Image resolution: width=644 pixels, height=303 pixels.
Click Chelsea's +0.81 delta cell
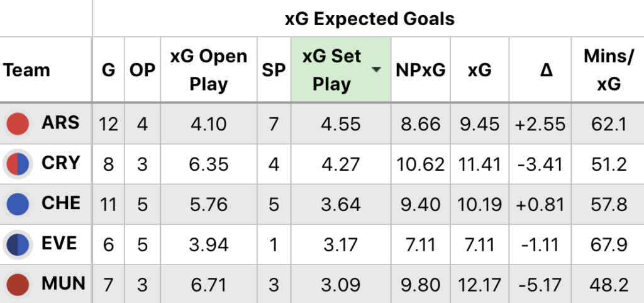[x=540, y=204]
